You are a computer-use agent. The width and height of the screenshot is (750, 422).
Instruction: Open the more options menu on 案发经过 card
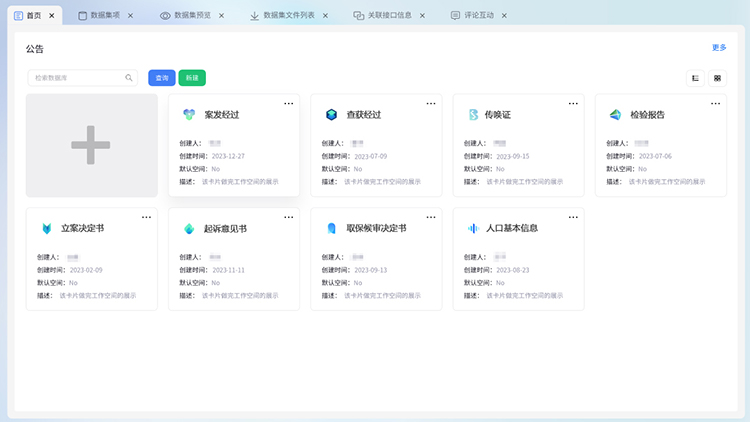[288, 103]
